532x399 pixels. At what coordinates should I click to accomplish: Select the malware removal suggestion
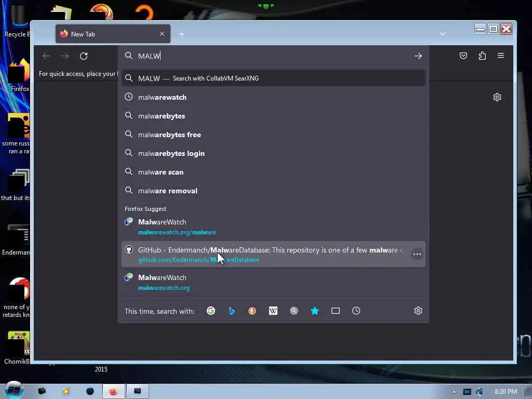pos(273,191)
